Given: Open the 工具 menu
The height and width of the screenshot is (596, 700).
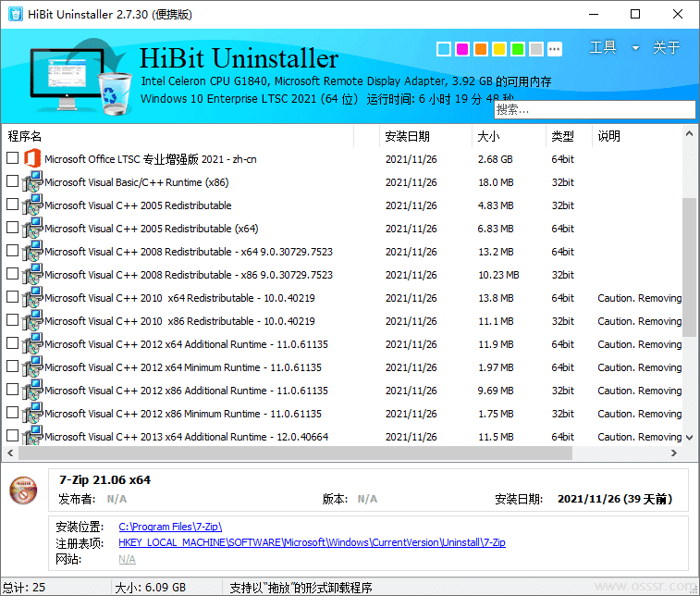Looking at the screenshot, I should click(x=603, y=47).
